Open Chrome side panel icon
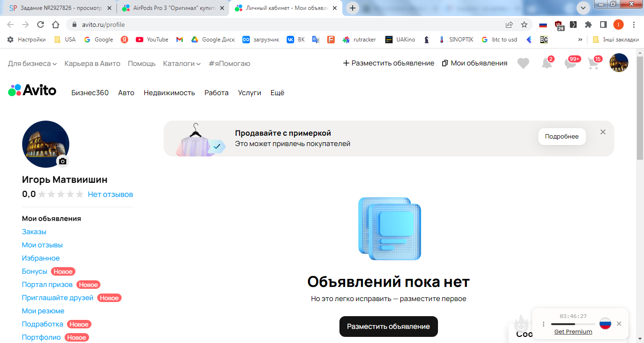 pyautogui.click(x=603, y=24)
